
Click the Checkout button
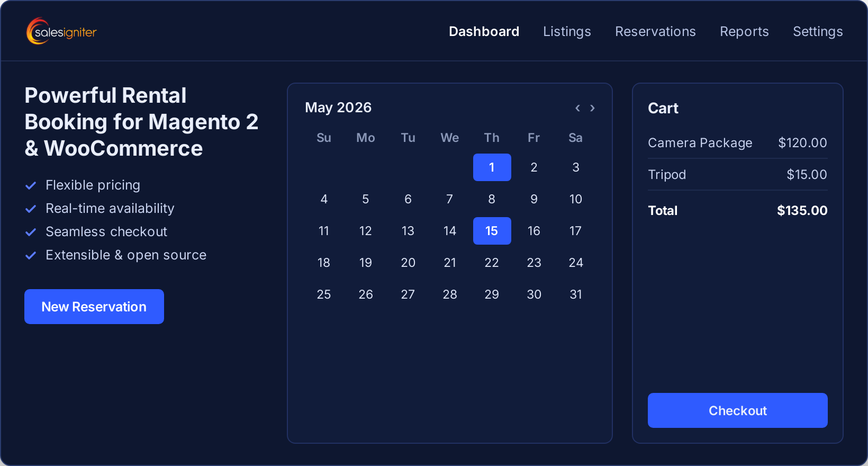tap(738, 410)
